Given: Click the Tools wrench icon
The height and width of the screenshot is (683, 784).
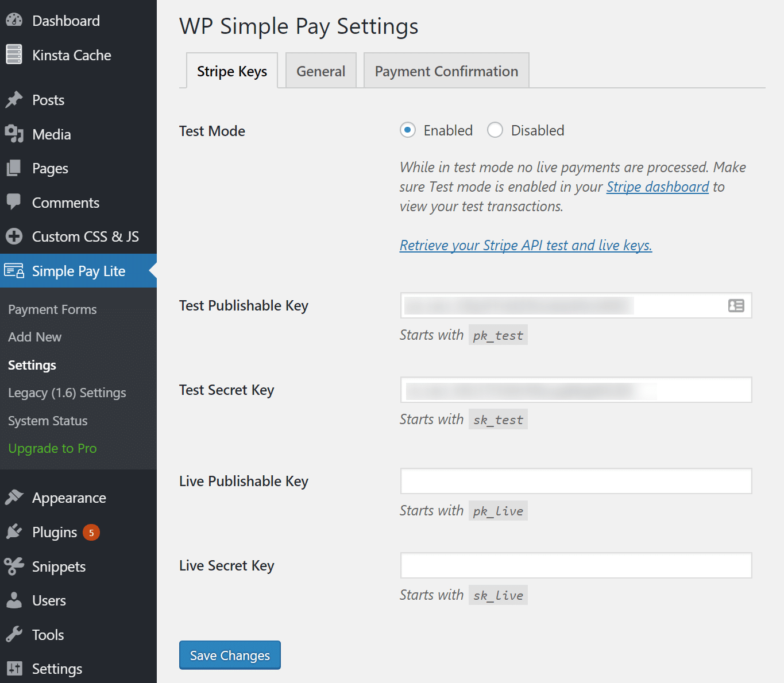Looking at the screenshot, I should click(x=14, y=634).
